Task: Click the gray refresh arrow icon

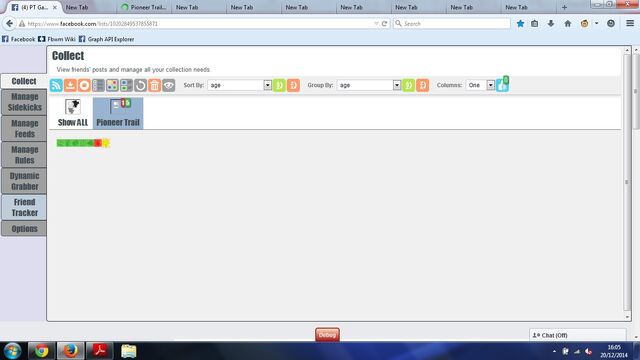Action: pyautogui.click(x=140, y=85)
